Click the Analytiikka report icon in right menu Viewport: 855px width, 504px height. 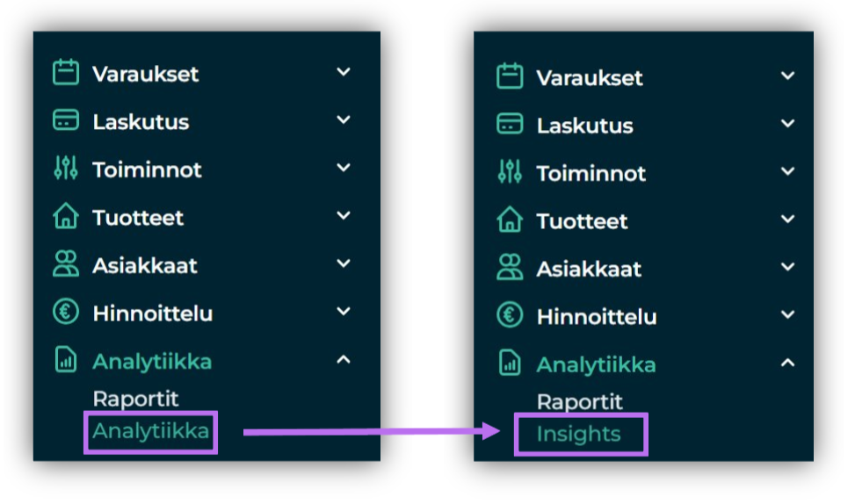click(510, 363)
